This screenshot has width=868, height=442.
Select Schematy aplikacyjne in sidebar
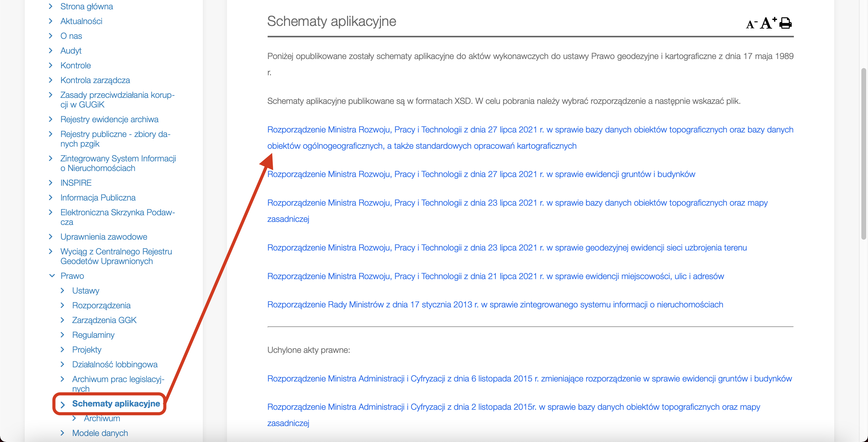[x=116, y=403]
